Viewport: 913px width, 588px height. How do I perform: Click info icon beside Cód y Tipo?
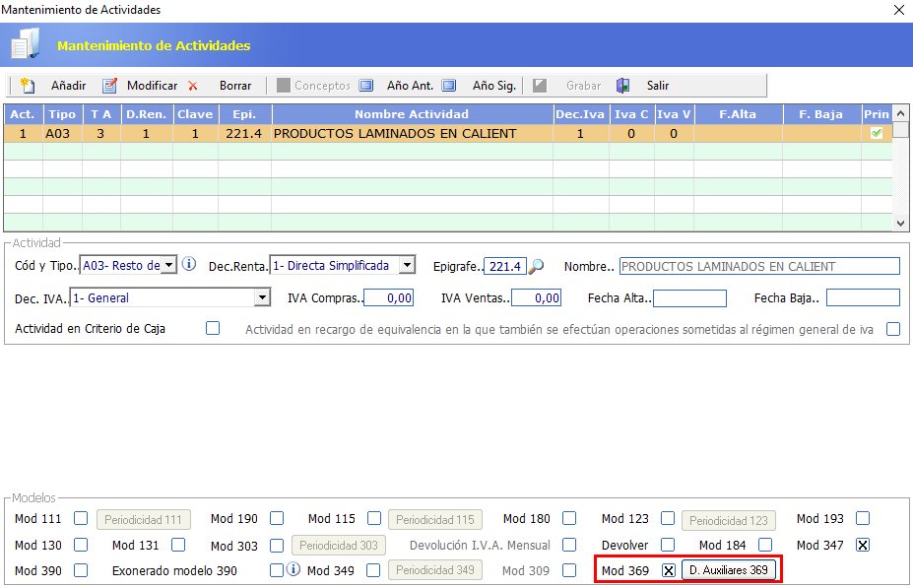[189, 265]
